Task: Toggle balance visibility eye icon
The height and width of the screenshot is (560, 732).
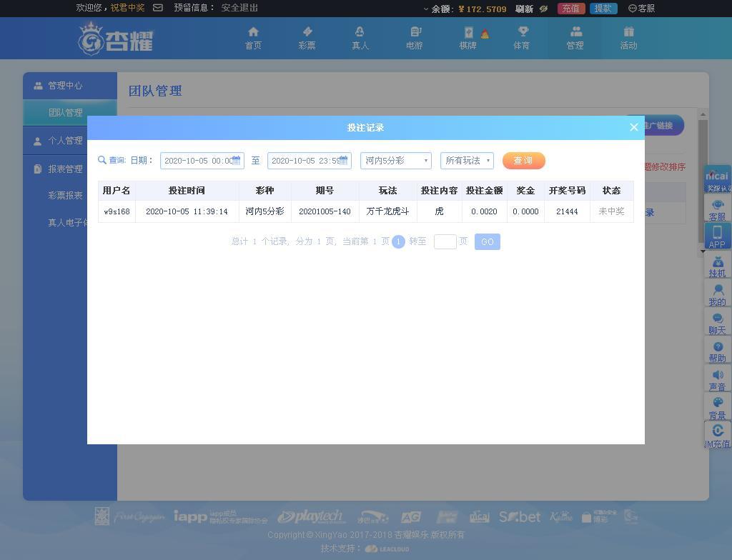Action: click(543, 9)
